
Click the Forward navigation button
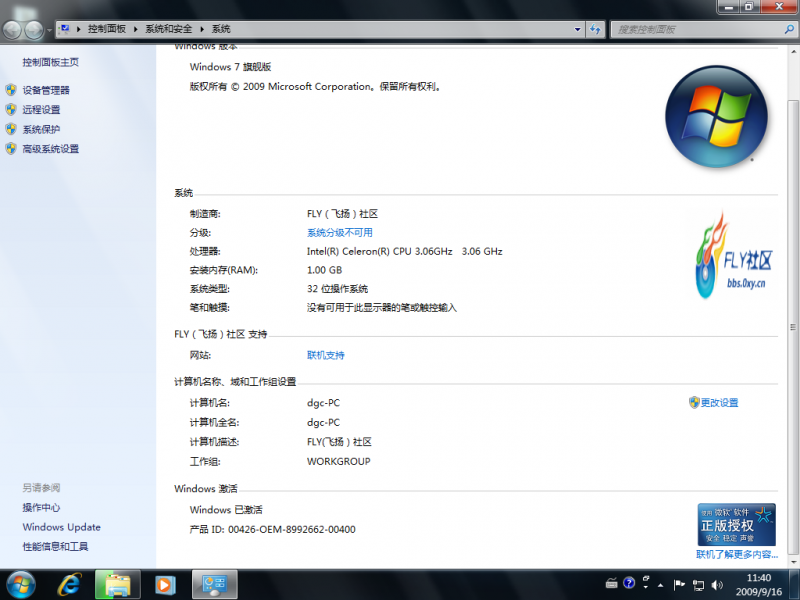coord(34,30)
